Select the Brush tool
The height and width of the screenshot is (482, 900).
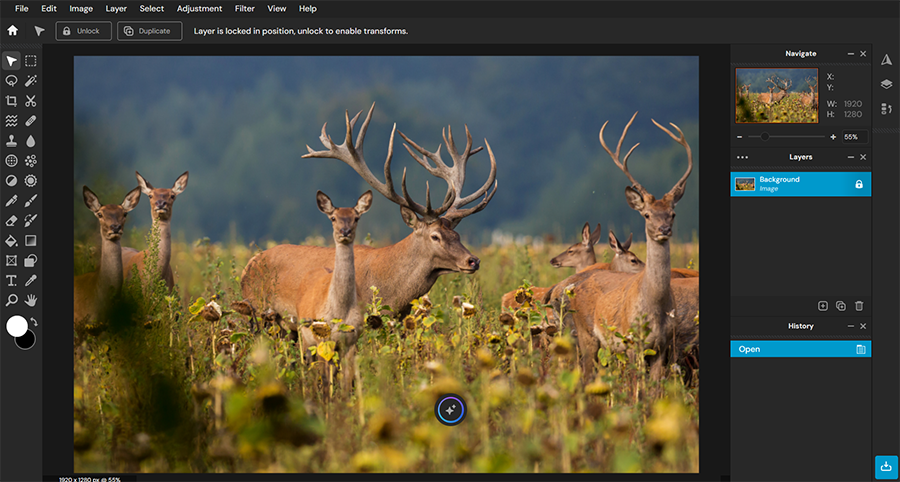pyautogui.click(x=31, y=200)
